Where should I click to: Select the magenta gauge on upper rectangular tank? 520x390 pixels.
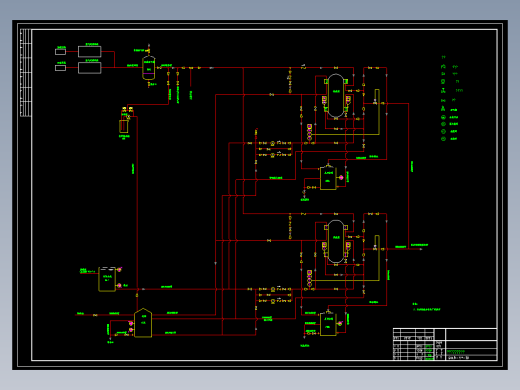point(341,178)
